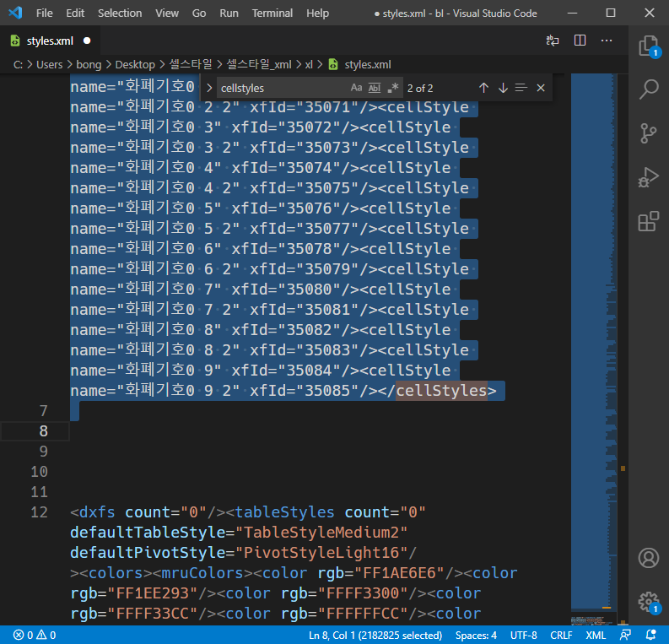Screen dimensions: 669x644
Task: Click the Ln 8, Col 1 status item
Action: click(375, 635)
